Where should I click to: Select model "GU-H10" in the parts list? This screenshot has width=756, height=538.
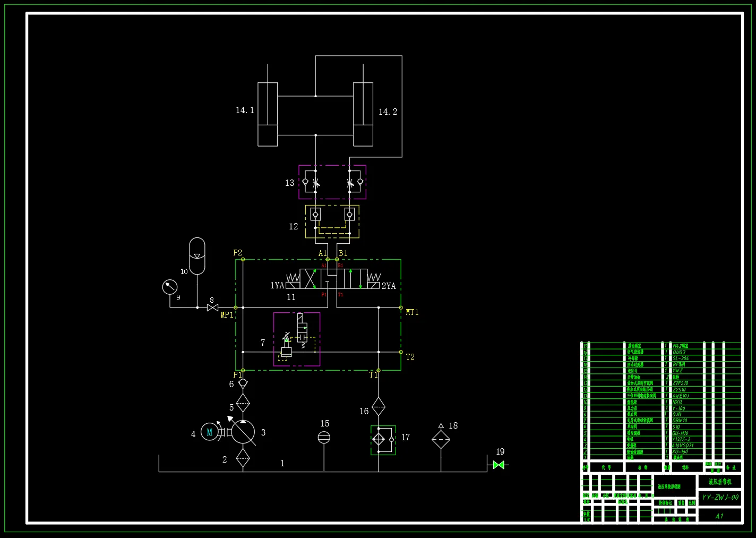680,433
